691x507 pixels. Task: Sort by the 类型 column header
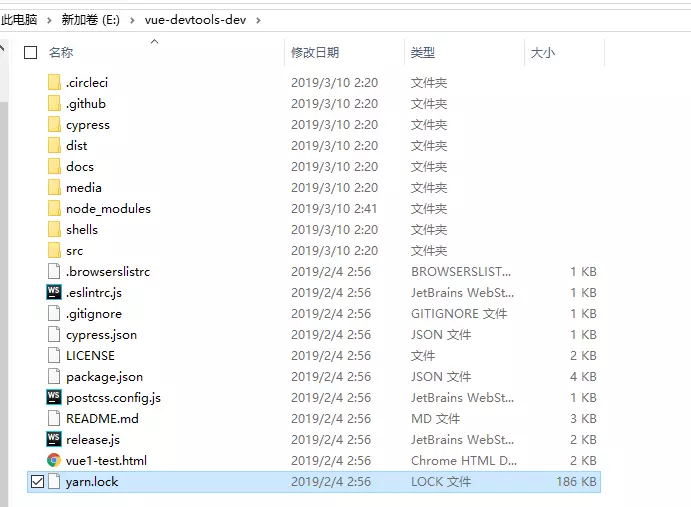(x=423, y=52)
